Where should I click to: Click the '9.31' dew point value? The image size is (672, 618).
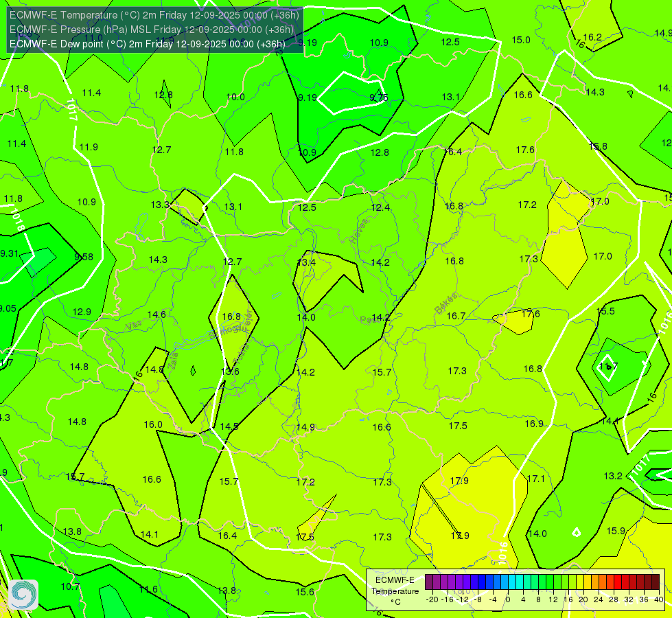point(9,253)
